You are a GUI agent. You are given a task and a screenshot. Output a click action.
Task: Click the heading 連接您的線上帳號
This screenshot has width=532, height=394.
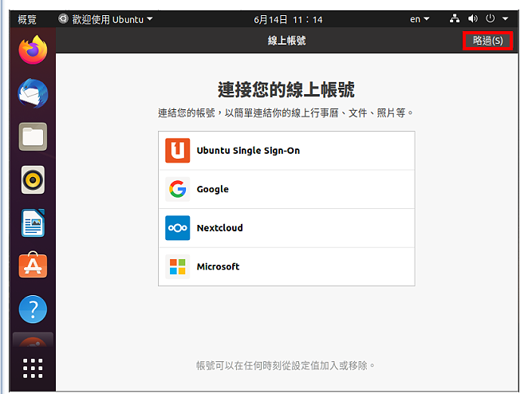click(286, 90)
